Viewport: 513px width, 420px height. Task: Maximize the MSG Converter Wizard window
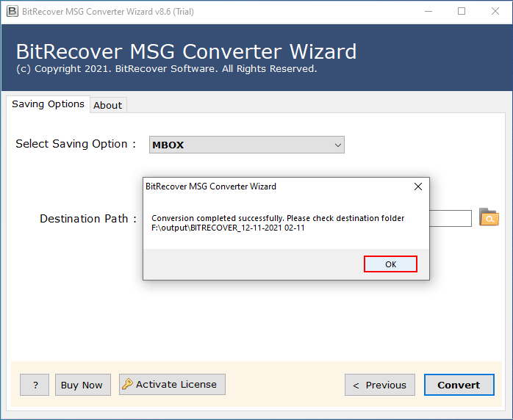click(x=462, y=12)
